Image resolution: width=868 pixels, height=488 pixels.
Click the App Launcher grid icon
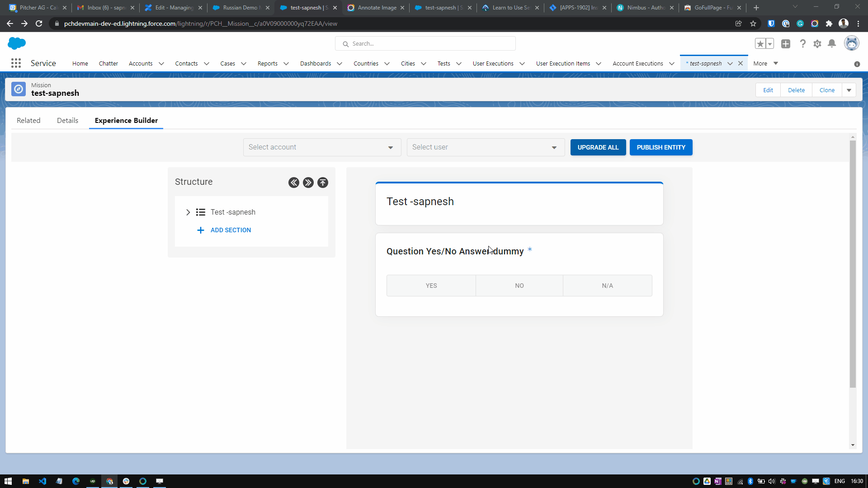[16, 63]
